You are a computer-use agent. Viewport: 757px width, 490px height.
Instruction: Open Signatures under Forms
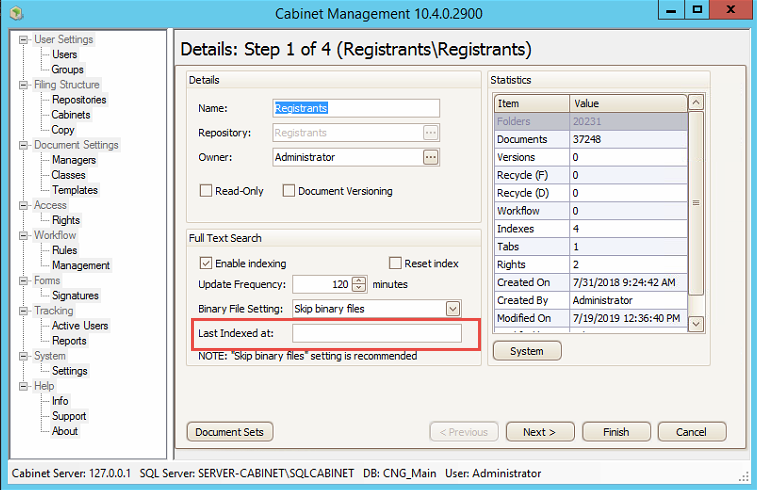[75, 295]
